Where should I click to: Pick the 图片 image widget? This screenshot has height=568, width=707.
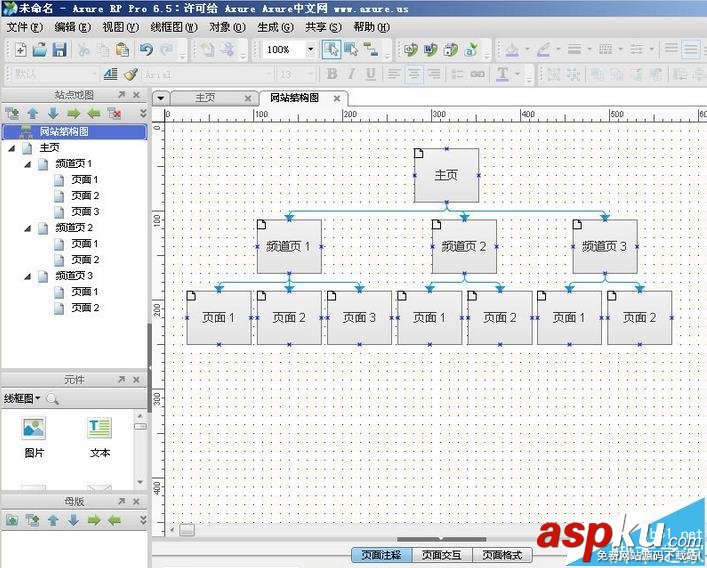34,437
